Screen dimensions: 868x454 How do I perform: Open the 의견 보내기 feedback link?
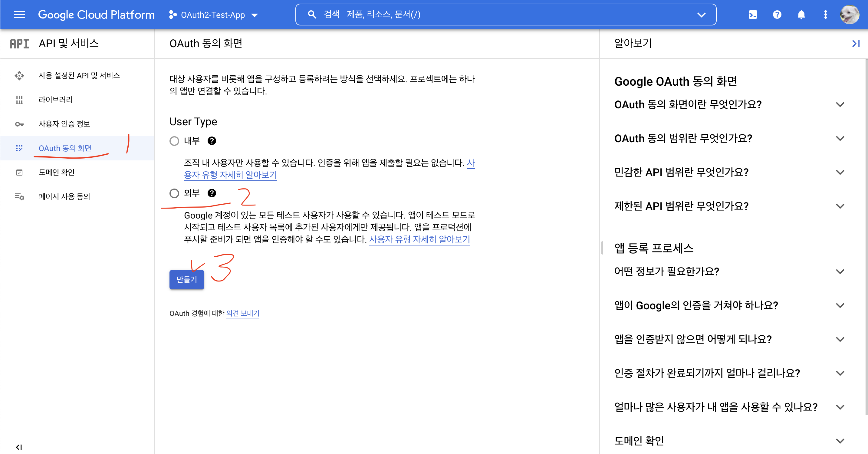[243, 314]
